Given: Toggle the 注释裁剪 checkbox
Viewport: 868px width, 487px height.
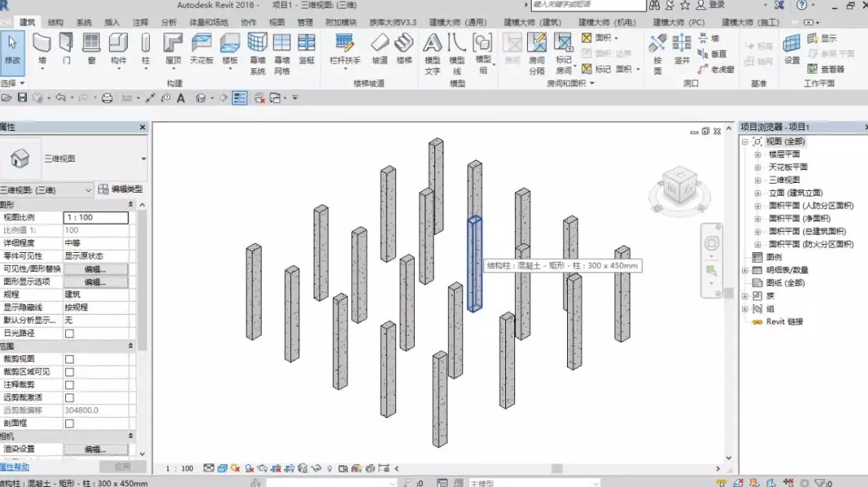Looking at the screenshot, I should tap(69, 385).
